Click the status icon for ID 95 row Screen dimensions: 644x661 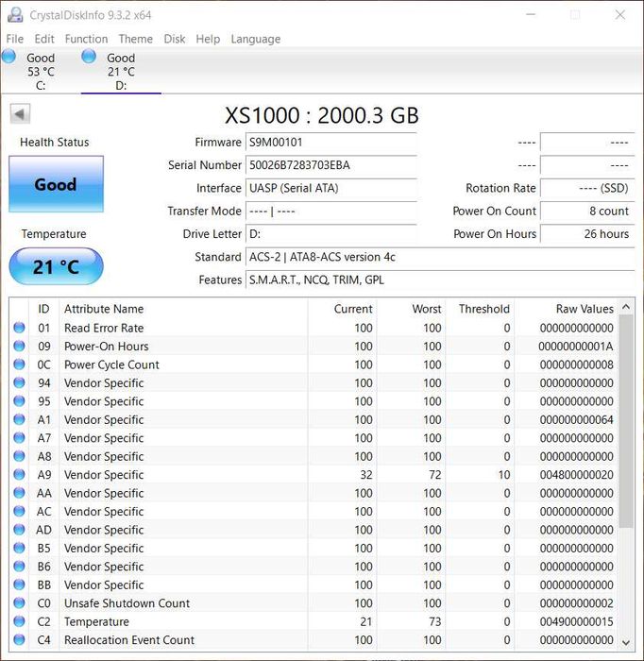click(x=20, y=401)
